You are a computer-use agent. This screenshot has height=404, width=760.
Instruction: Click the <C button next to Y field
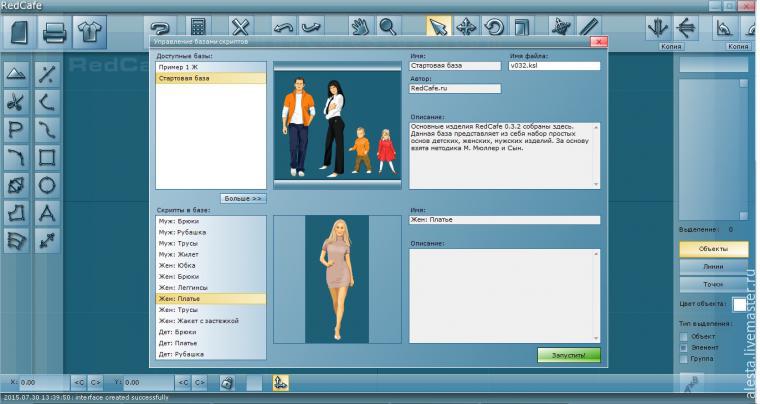point(183,383)
